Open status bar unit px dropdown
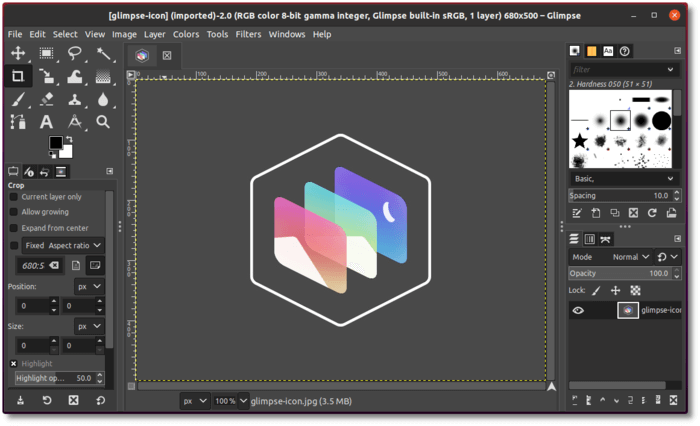This screenshot has height=426, width=700. coord(195,401)
